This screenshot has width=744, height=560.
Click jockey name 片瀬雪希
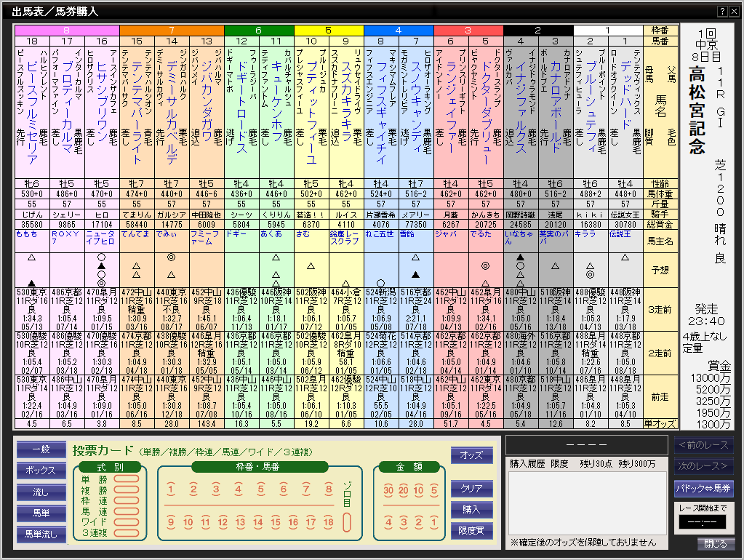click(x=381, y=215)
